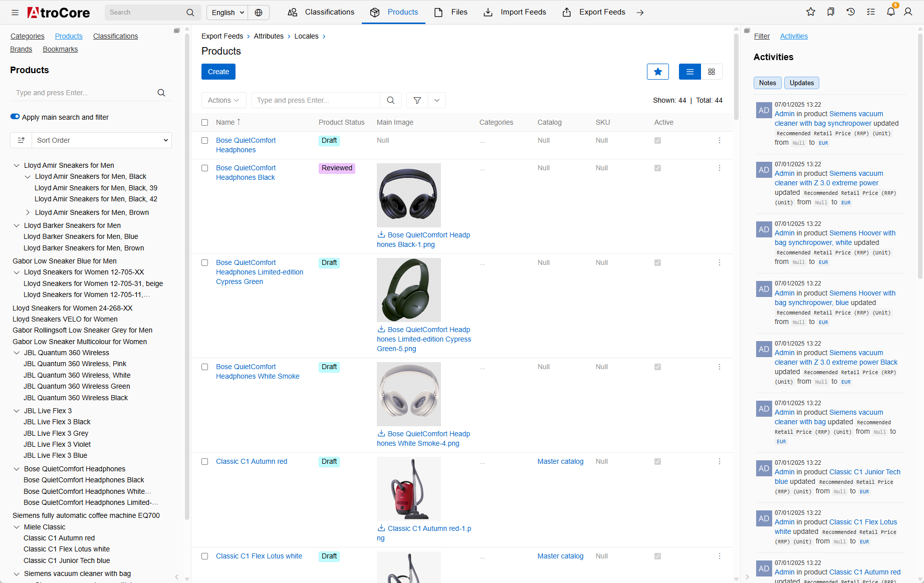Open Classifications in top navigation
924x583 pixels.
[x=321, y=12]
